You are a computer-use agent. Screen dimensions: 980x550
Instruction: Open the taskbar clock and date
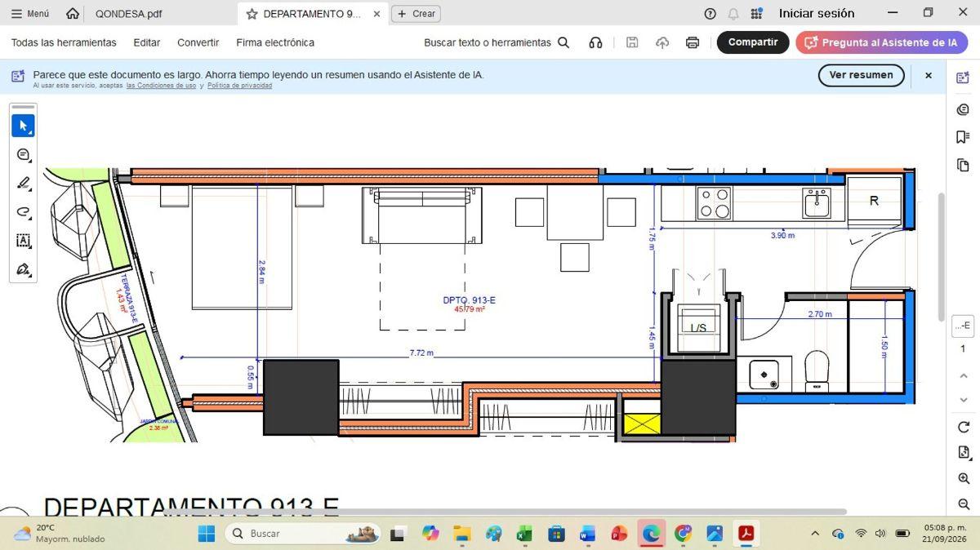click(x=945, y=534)
